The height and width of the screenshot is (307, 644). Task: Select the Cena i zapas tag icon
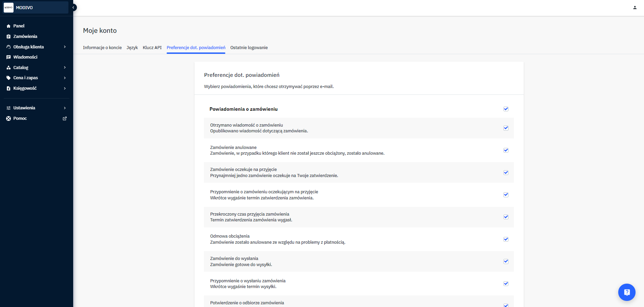tap(8, 78)
